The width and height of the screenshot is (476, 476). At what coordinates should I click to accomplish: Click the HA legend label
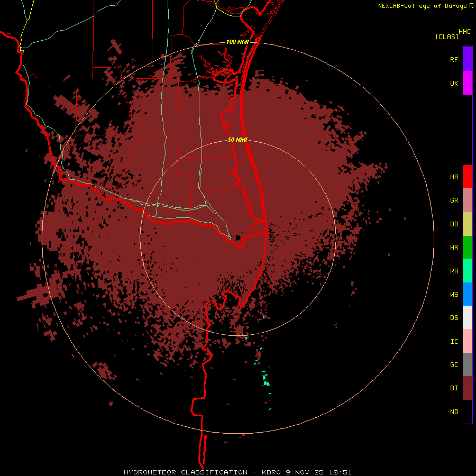[454, 177]
